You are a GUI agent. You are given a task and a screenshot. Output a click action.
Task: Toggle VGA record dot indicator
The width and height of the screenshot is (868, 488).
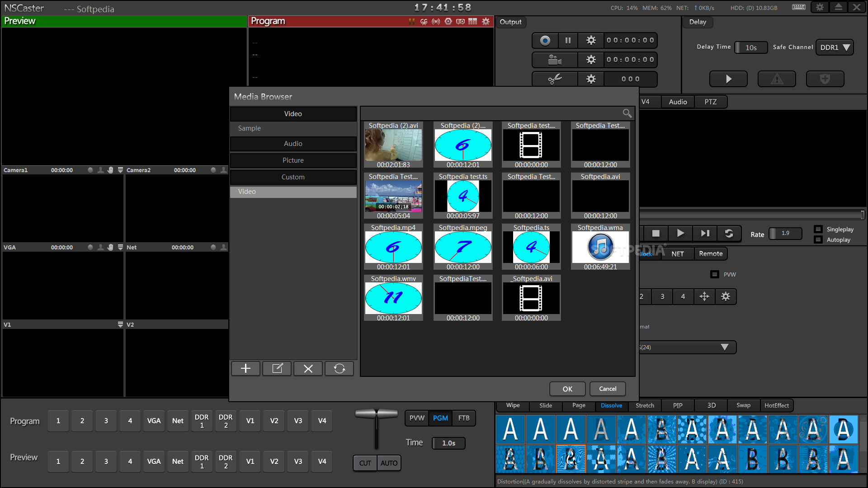tap(90, 247)
